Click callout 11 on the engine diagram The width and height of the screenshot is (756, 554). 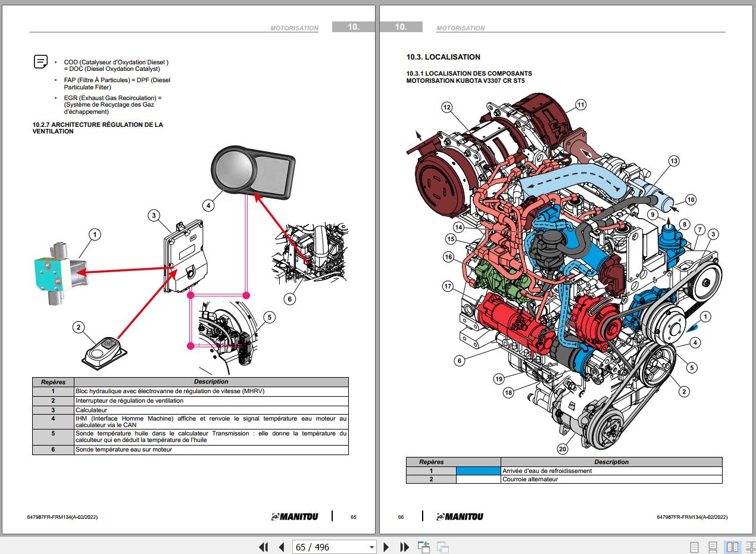(x=580, y=105)
